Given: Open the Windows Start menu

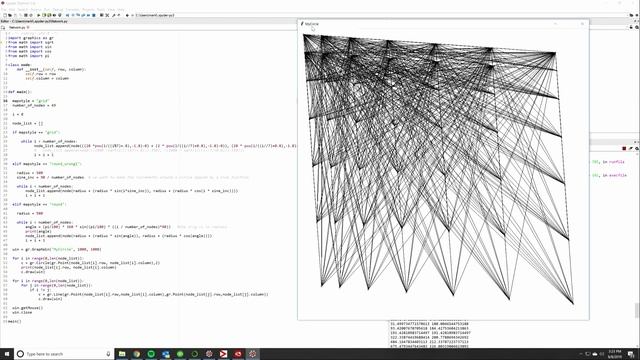Looking at the screenshot, I should [x=7, y=353].
